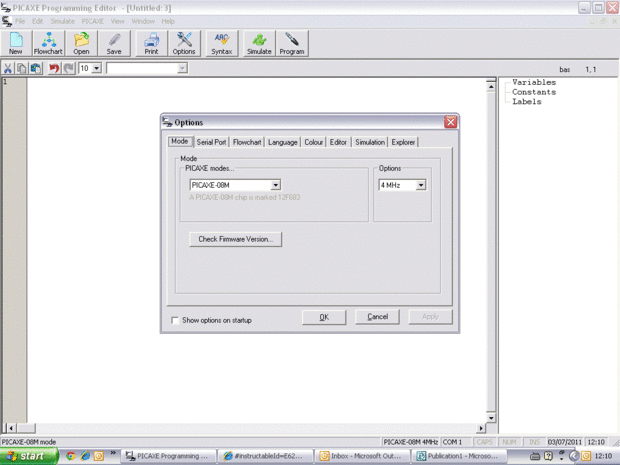Click horizontal scrollbar right arrow
Screen dimensions: 620x465
coord(481,428)
